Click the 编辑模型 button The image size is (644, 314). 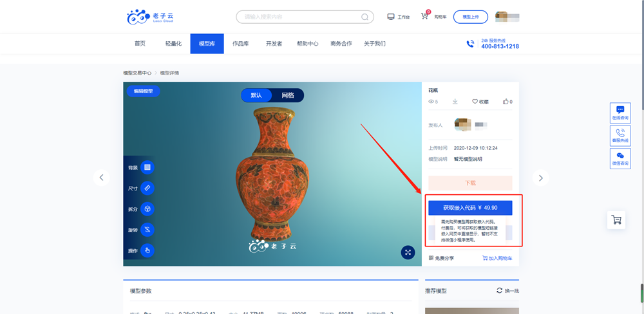pos(143,91)
